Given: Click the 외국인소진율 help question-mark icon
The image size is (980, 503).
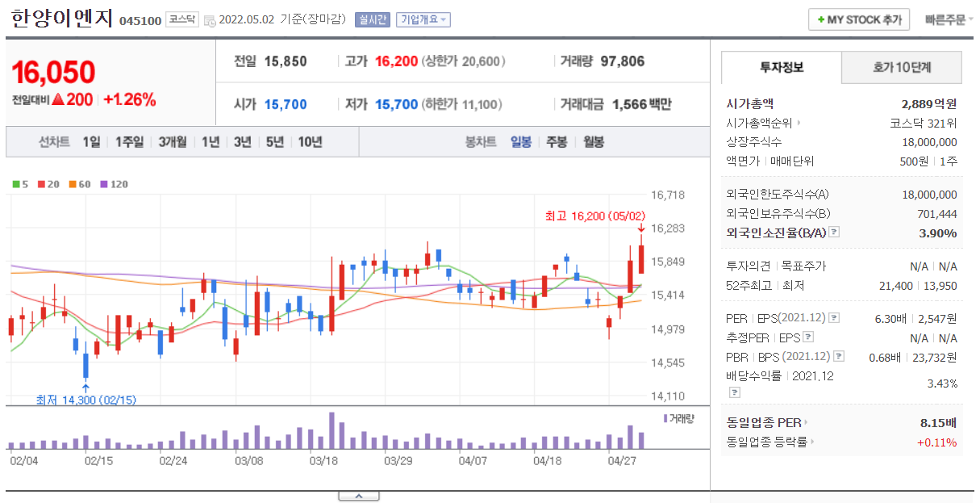Looking at the screenshot, I should [834, 233].
